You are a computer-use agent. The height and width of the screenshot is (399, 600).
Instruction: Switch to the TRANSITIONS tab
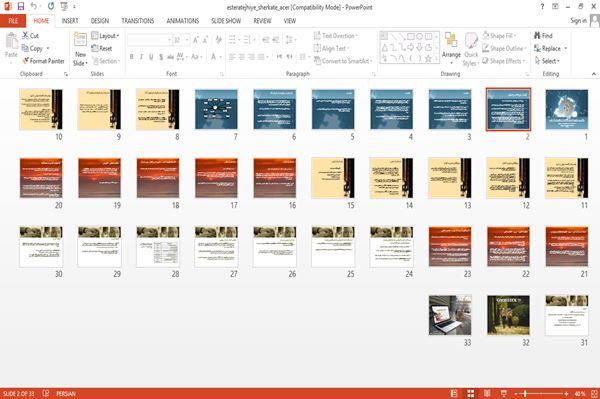pos(138,21)
